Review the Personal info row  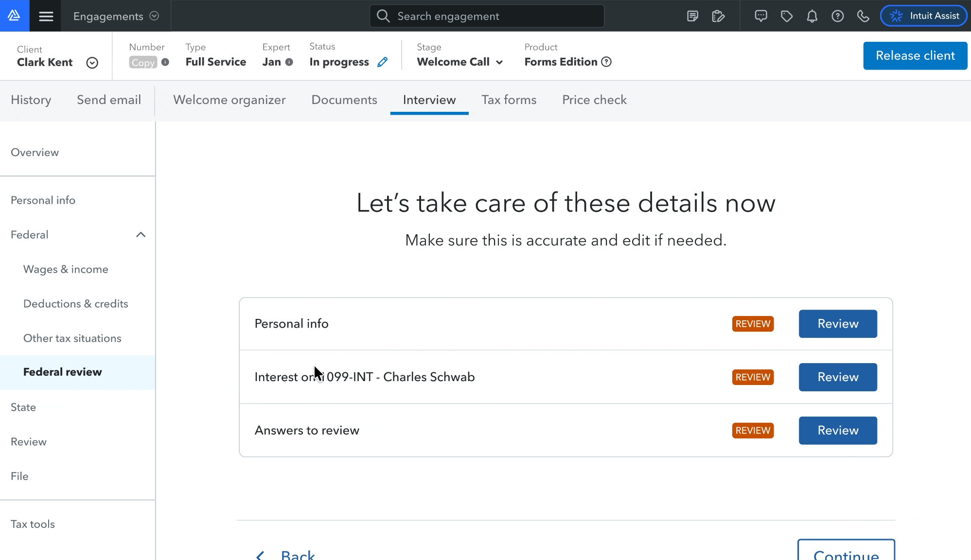(x=838, y=324)
